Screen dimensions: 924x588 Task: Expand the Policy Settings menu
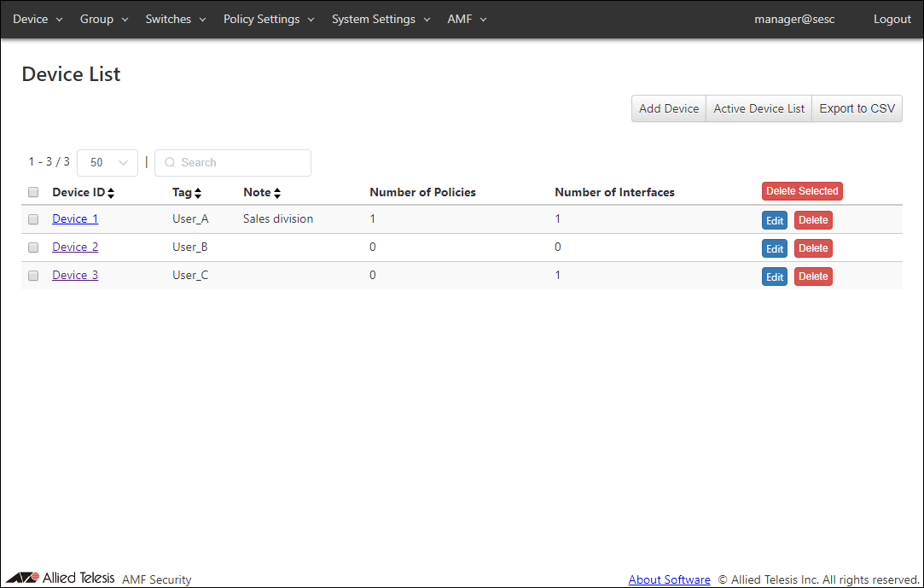[x=269, y=19]
